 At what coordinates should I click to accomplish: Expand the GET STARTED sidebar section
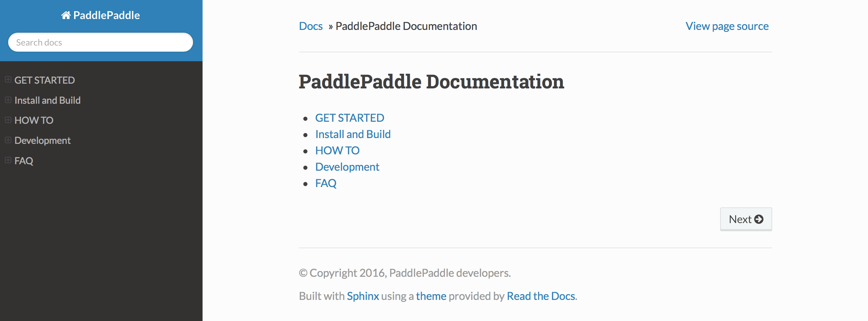coord(8,80)
